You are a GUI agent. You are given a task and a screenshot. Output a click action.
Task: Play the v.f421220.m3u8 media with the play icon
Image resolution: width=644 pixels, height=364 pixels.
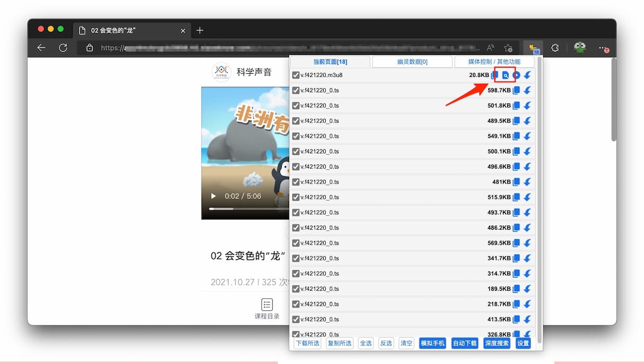coord(516,75)
